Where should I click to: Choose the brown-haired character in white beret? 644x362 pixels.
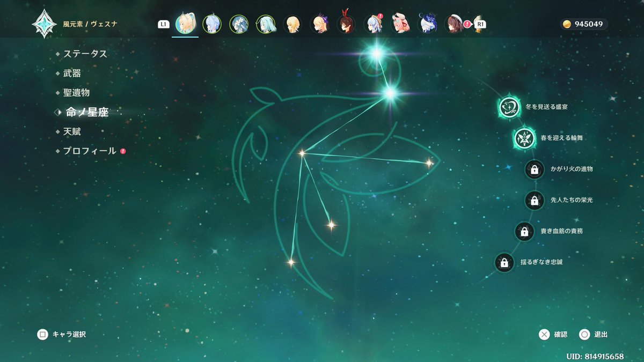[x=454, y=24]
